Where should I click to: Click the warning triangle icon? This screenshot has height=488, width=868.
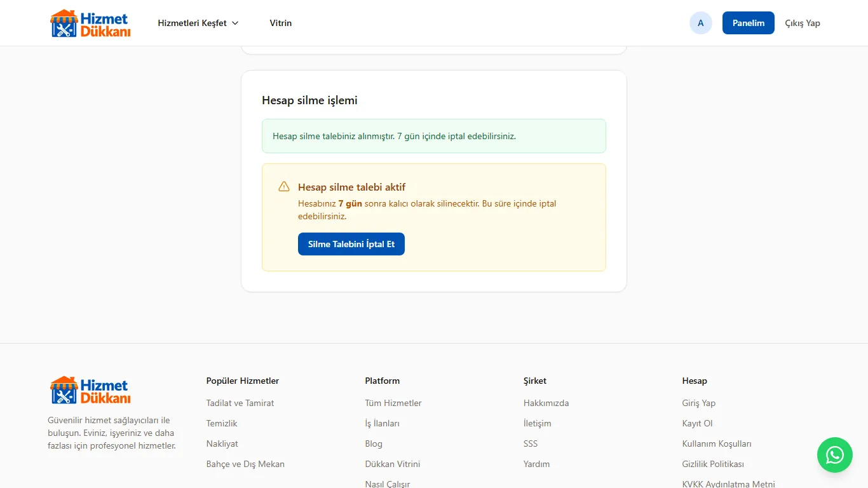point(284,187)
